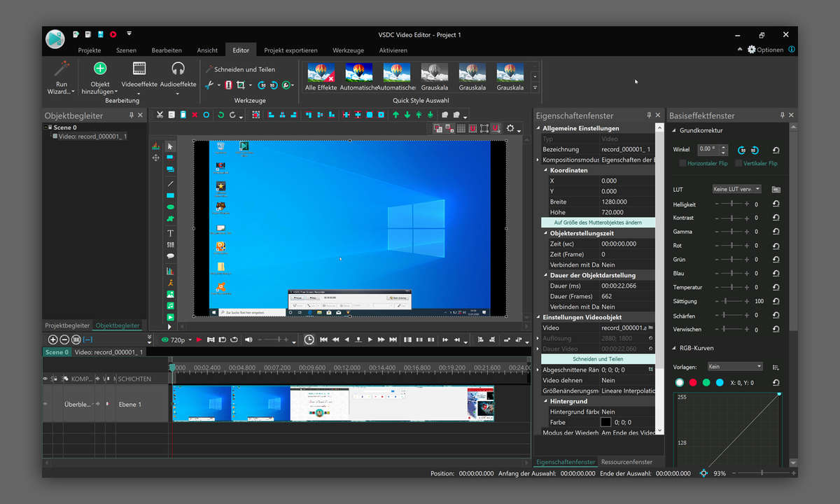840x504 pixels.
Task: Open the Werkzeuge ribbon tab
Action: coord(348,50)
